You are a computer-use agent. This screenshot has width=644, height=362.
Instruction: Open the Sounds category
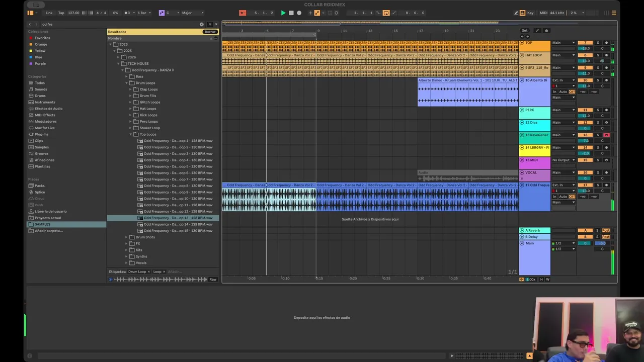coord(41,89)
